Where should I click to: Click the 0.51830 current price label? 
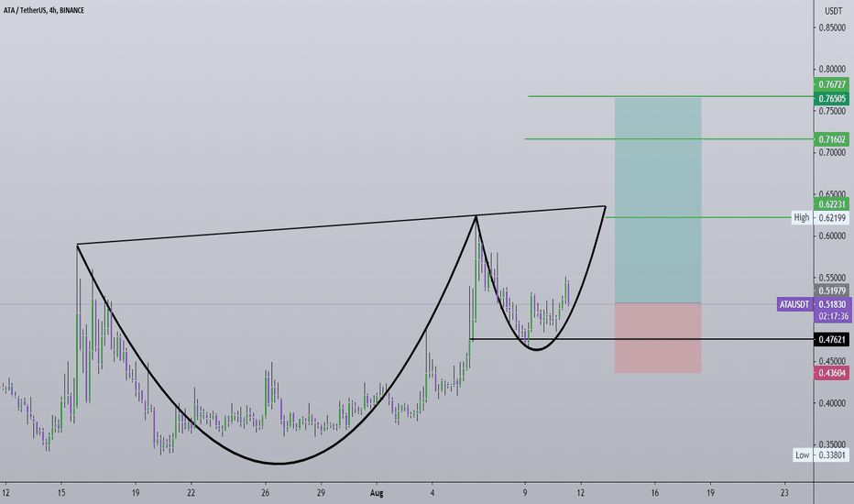833,304
